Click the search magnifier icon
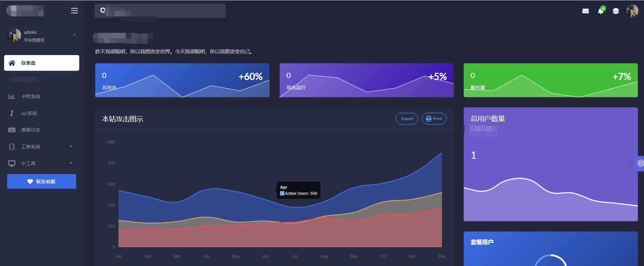Viewport: 644px width, 266px height. pos(102,11)
